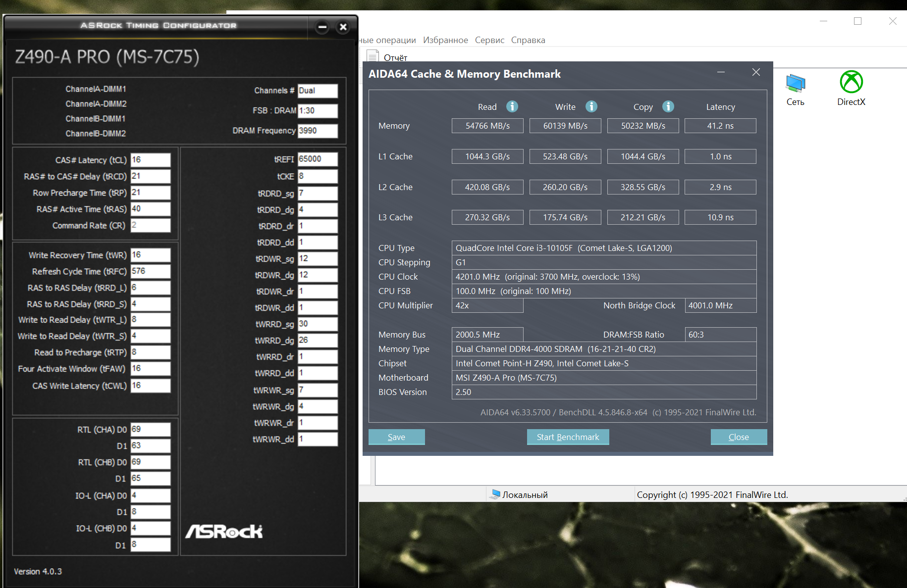The image size is (907, 588).
Task: Click the L3 Cache Copy 212.21 GB/s value
Action: pyautogui.click(x=643, y=217)
